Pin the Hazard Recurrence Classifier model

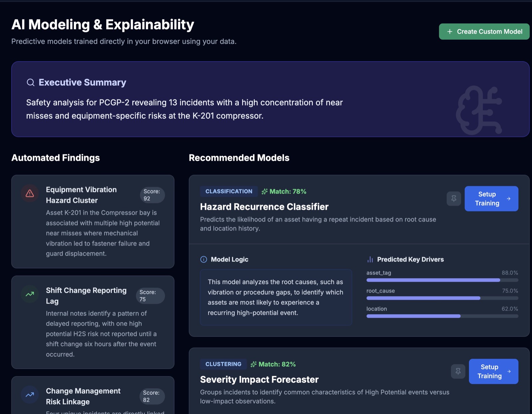coord(454,199)
